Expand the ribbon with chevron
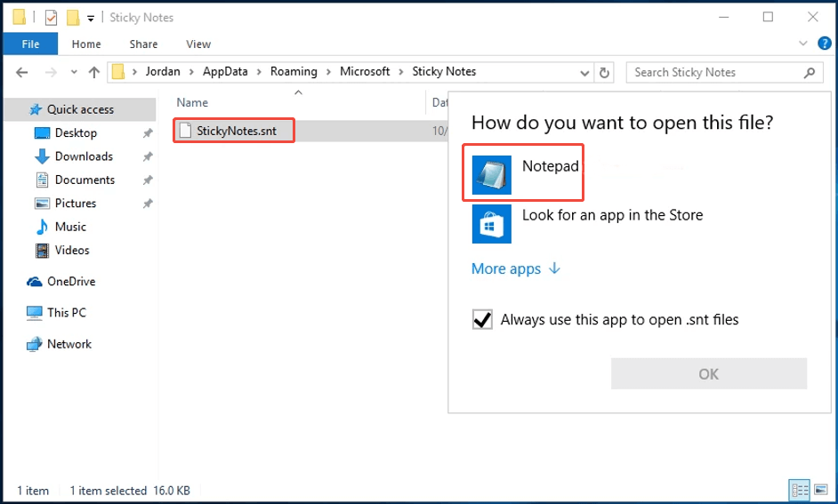The image size is (838, 504). click(x=807, y=44)
